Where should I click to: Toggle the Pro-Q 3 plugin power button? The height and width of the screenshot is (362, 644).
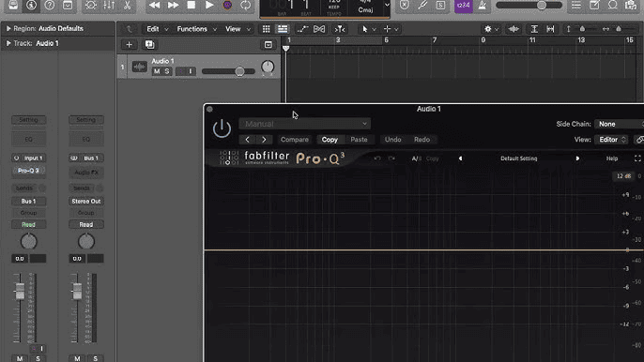(222, 128)
